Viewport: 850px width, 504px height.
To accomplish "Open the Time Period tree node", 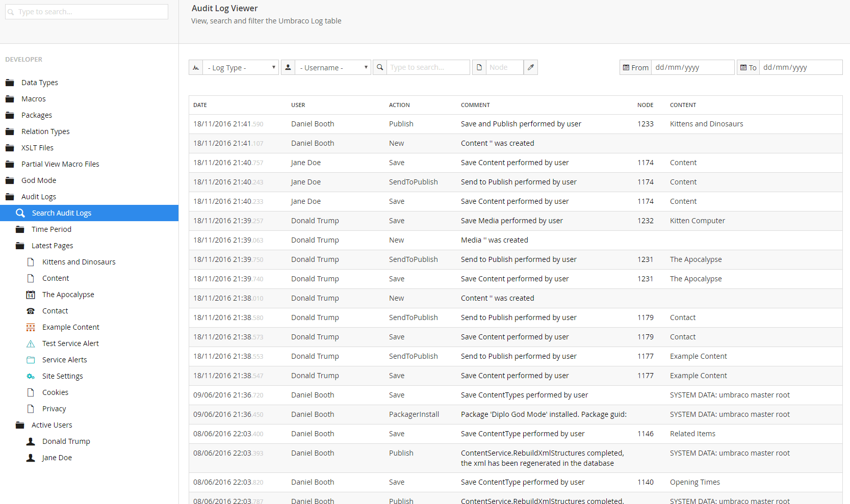I will tap(51, 229).
